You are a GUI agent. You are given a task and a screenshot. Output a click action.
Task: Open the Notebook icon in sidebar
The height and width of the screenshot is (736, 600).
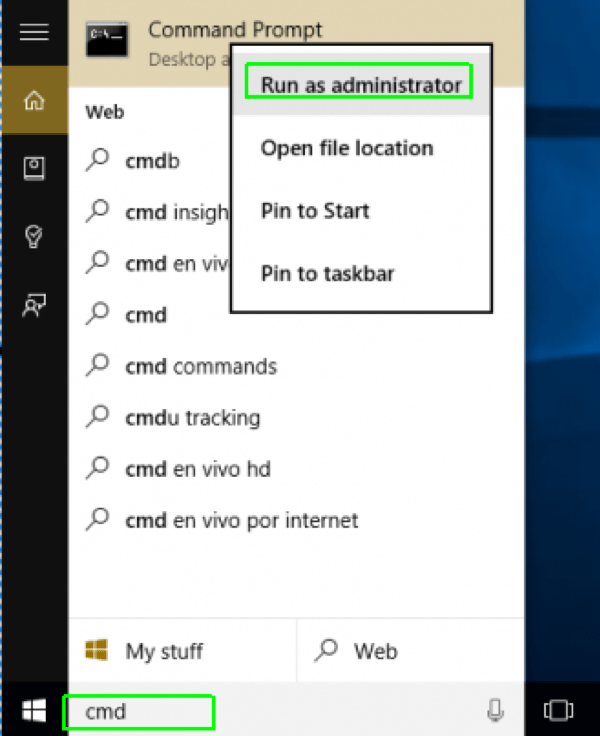[x=34, y=168]
